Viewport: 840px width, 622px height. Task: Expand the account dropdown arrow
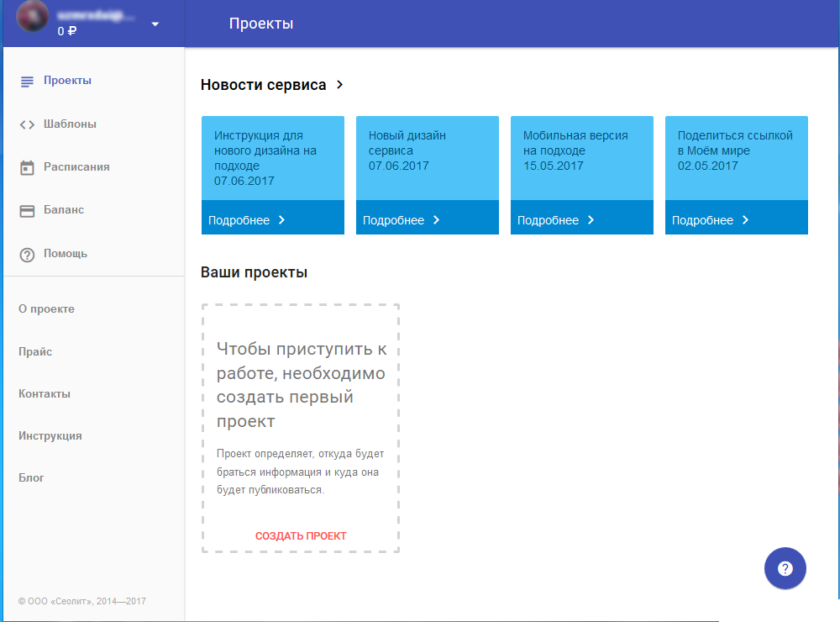pyautogui.click(x=155, y=24)
